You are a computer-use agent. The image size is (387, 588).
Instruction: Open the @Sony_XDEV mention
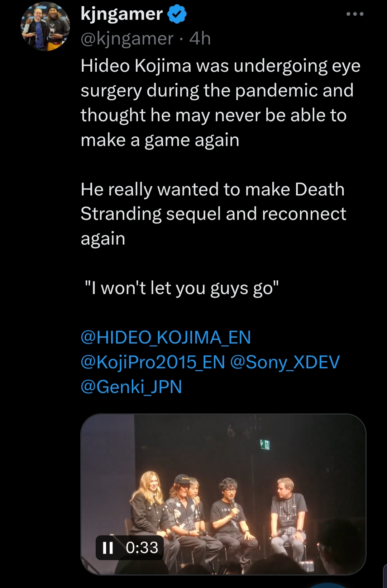pyautogui.click(x=285, y=362)
